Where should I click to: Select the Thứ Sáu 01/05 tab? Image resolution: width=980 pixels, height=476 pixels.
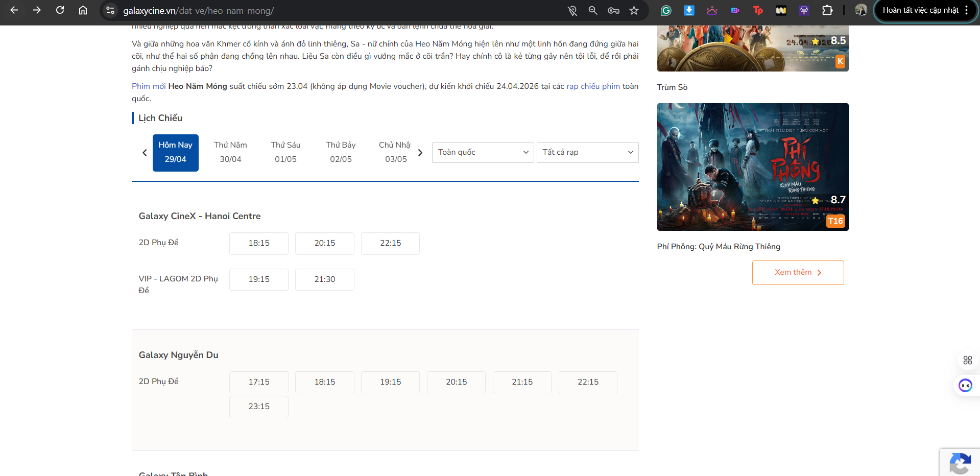tap(285, 152)
